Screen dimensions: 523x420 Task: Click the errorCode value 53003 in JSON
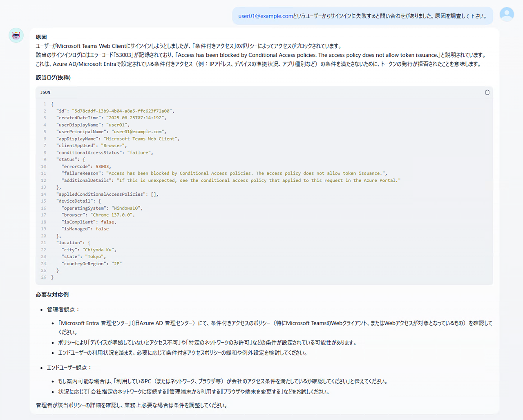coord(102,166)
